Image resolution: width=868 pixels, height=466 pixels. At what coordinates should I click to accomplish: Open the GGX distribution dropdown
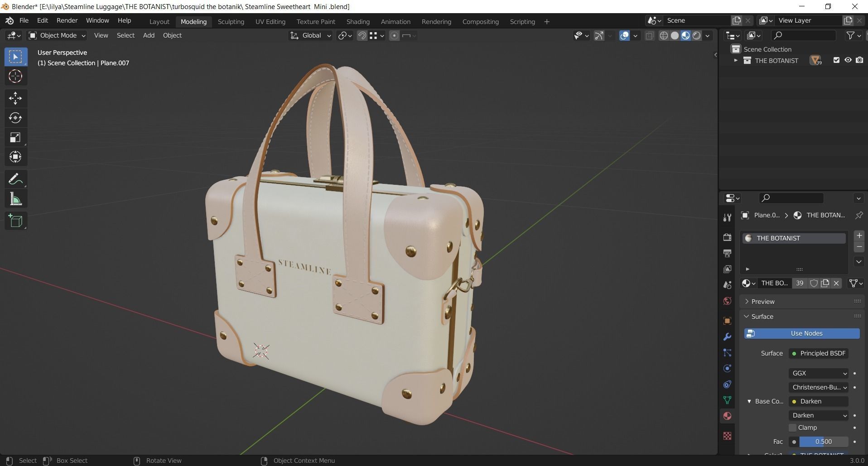pos(818,373)
